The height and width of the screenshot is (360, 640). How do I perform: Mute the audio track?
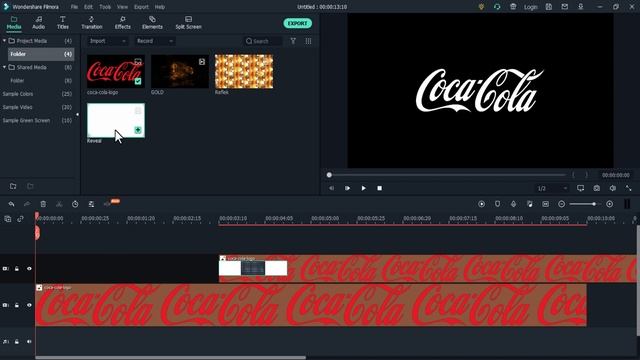[29, 342]
